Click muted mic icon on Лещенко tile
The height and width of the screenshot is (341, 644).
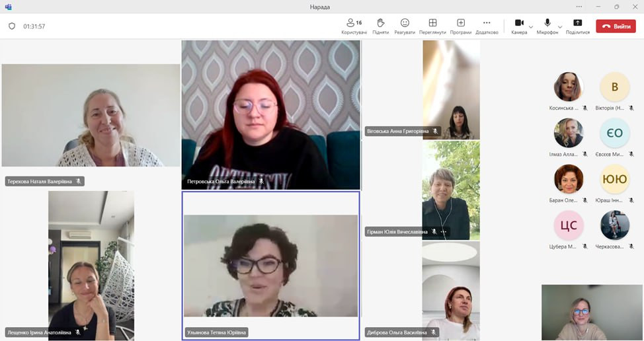click(x=77, y=332)
